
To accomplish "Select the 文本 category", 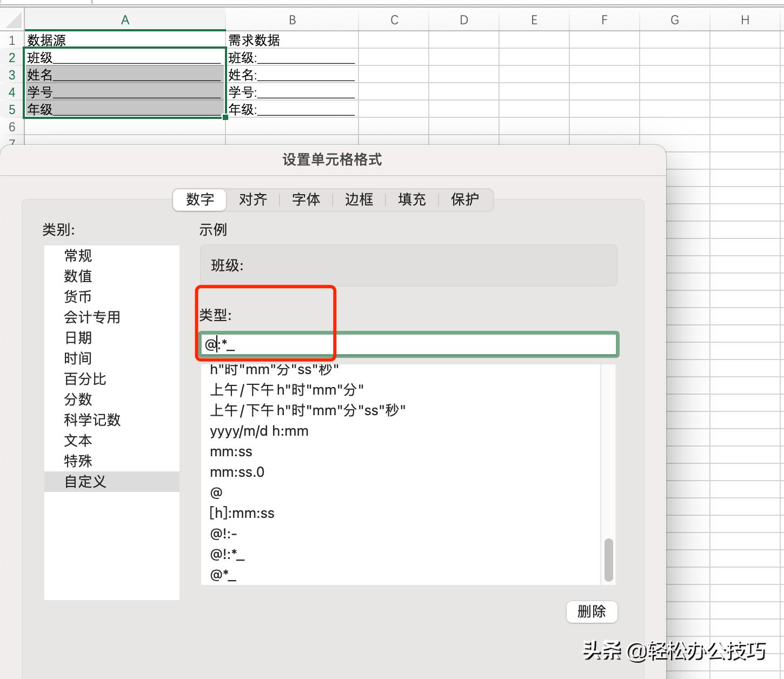I will (77, 441).
